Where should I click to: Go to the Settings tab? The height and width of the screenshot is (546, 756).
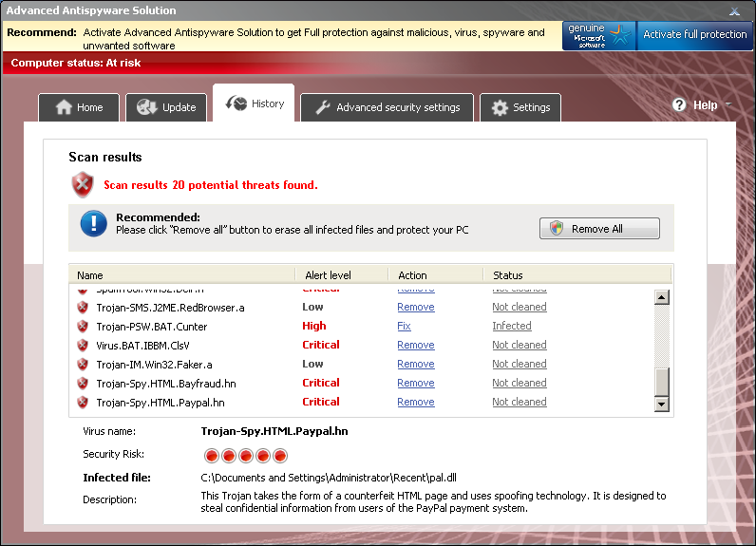pos(520,107)
